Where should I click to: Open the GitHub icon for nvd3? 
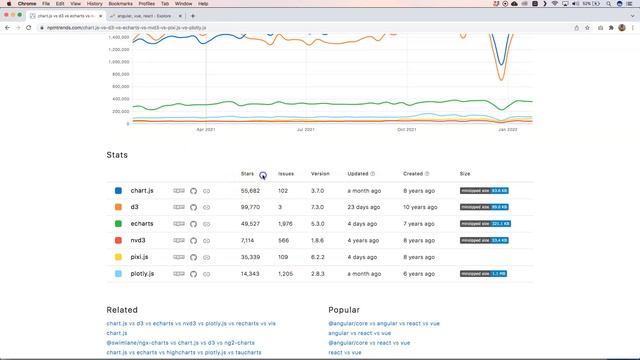(x=193, y=241)
